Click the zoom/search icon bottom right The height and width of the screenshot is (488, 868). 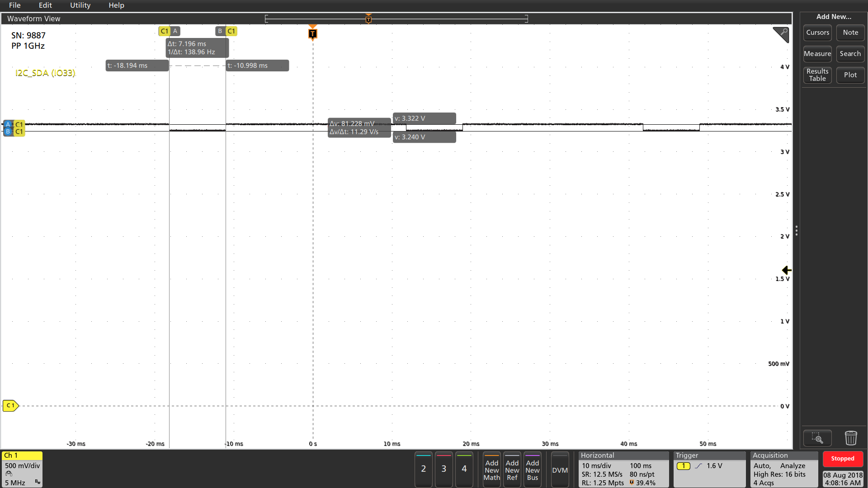(818, 438)
